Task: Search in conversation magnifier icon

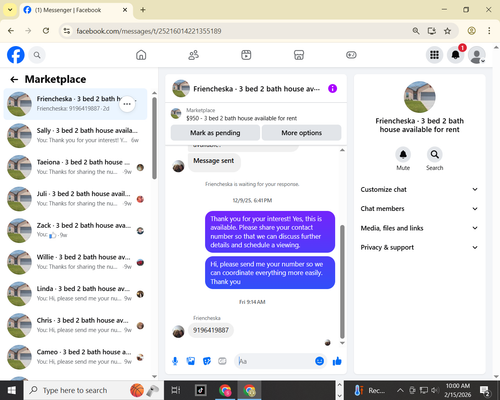Action: [435, 154]
